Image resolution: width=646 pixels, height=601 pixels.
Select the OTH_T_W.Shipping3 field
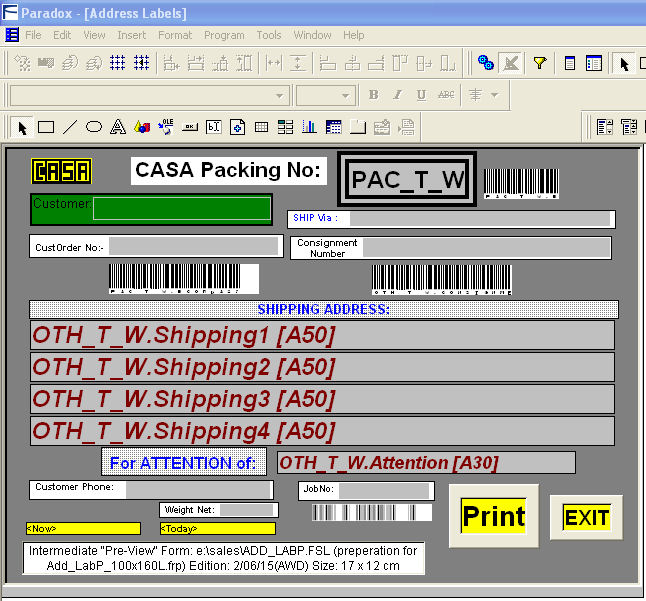[x=322, y=399]
